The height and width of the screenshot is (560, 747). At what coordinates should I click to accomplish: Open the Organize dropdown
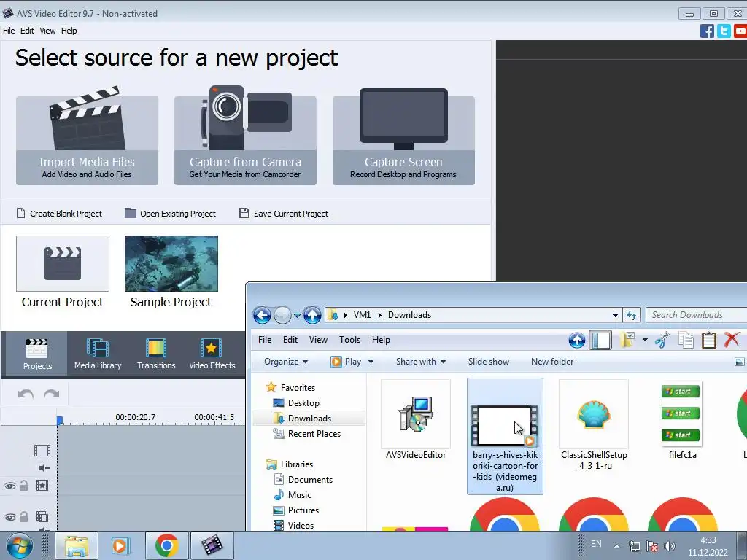(286, 362)
